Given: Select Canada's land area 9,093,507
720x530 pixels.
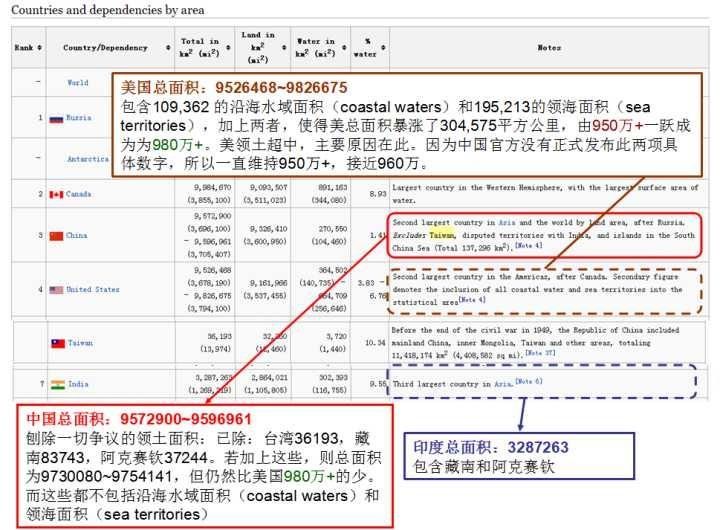Looking at the screenshot, I should [269, 187].
